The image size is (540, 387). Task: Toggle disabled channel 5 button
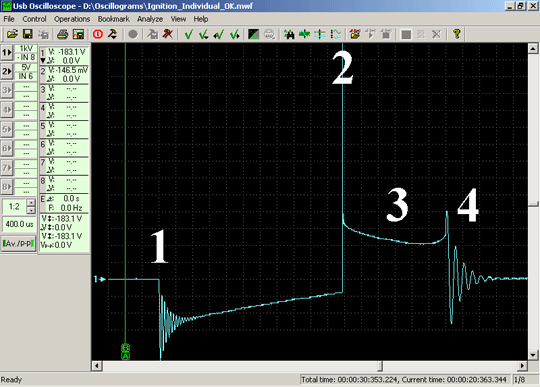7,129
